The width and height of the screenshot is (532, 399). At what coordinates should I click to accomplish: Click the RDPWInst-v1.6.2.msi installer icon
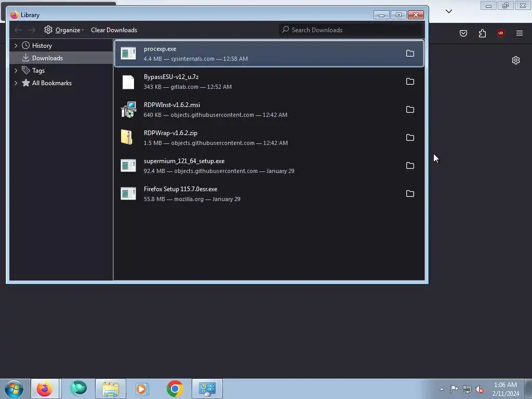(x=128, y=109)
